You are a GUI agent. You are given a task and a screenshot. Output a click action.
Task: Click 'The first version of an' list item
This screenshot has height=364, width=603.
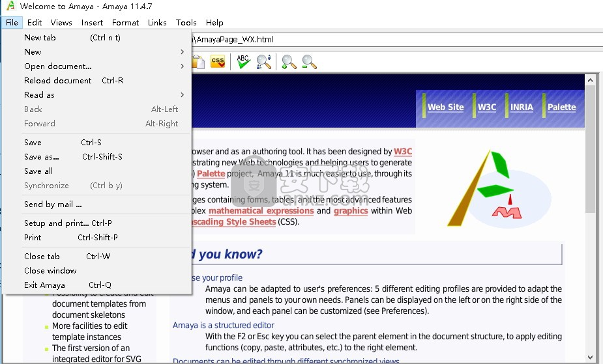(91, 348)
